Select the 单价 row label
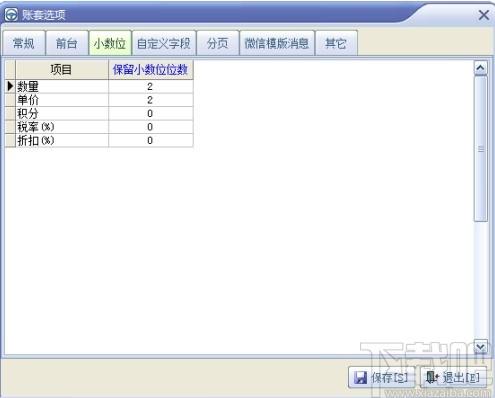Screen dimensions: 495x398 (x=62, y=100)
